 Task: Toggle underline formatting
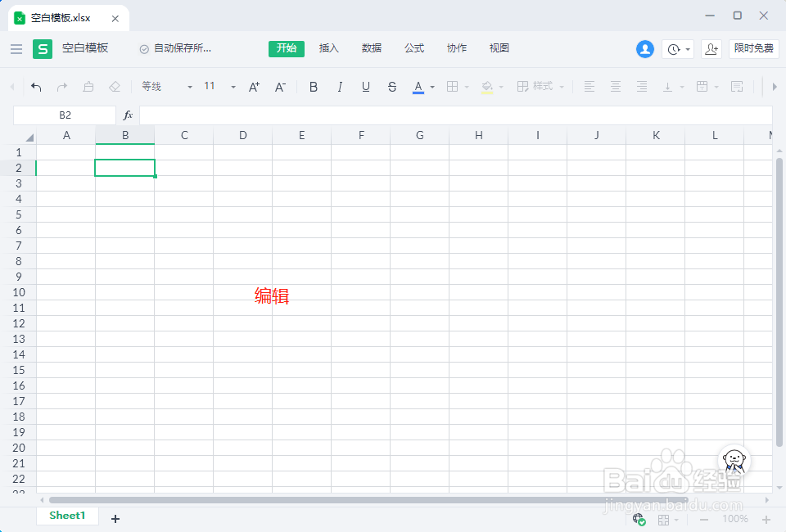click(366, 87)
